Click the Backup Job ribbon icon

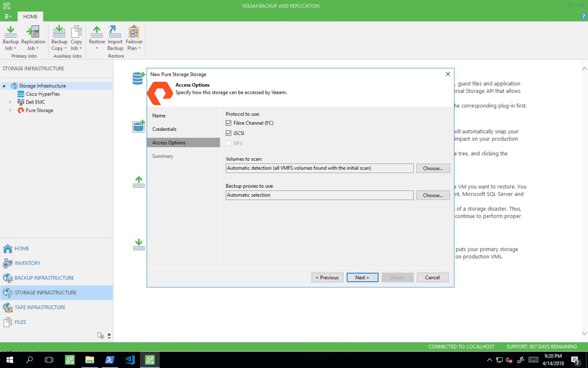10,32
